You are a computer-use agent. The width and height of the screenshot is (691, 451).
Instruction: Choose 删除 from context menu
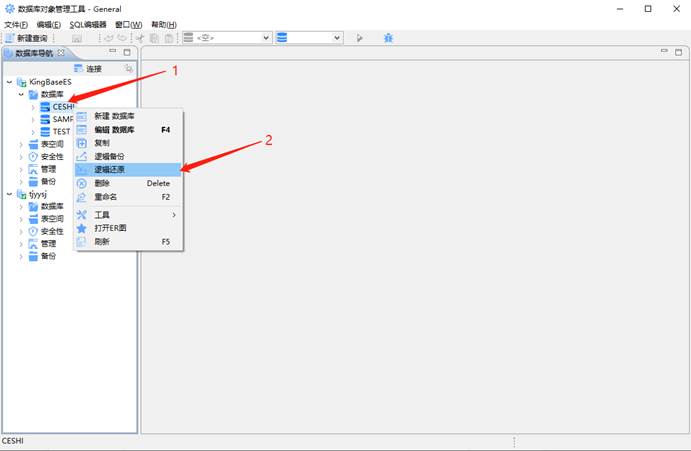[x=128, y=183]
